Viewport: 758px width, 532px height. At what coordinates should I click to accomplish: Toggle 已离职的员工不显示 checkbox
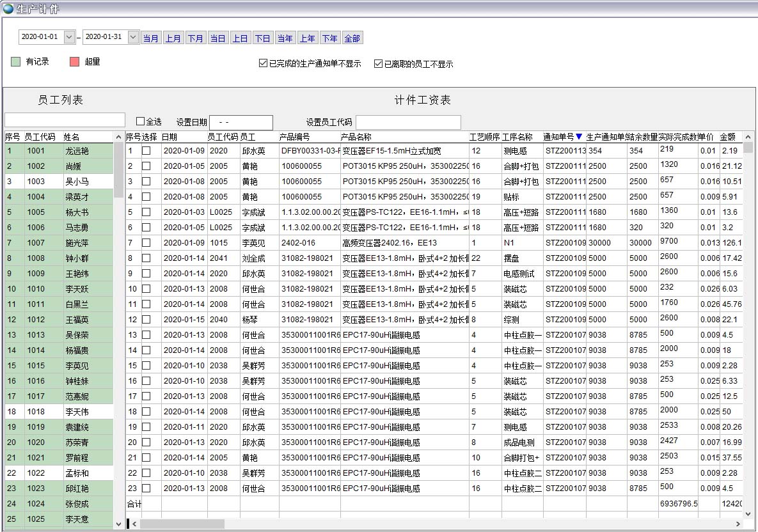(x=378, y=63)
